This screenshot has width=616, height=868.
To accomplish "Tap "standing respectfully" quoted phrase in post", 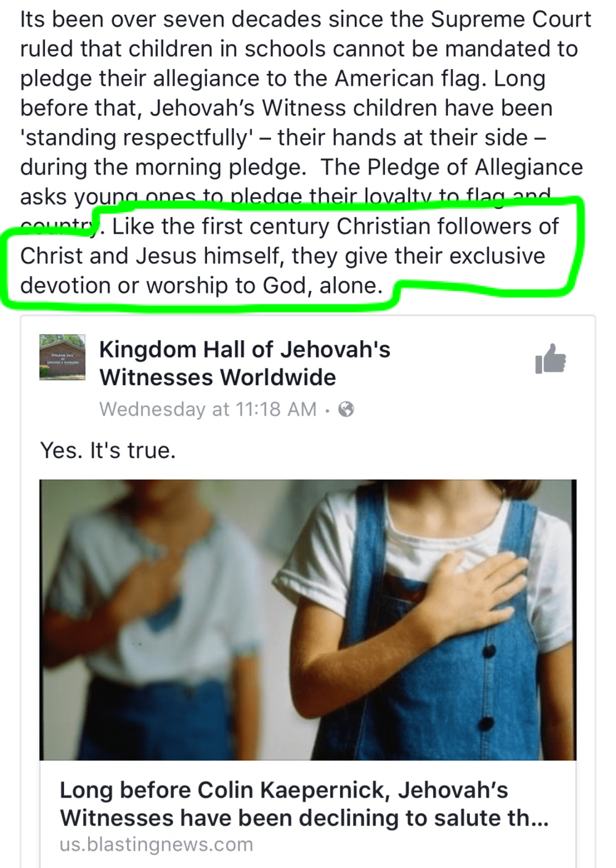I will pyautogui.click(x=136, y=137).
